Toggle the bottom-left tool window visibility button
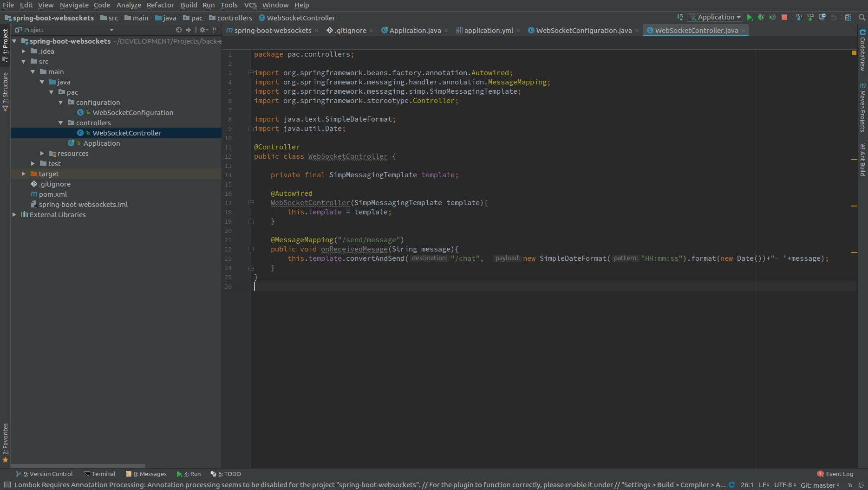Image resolution: width=868 pixels, height=490 pixels. [7, 485]
